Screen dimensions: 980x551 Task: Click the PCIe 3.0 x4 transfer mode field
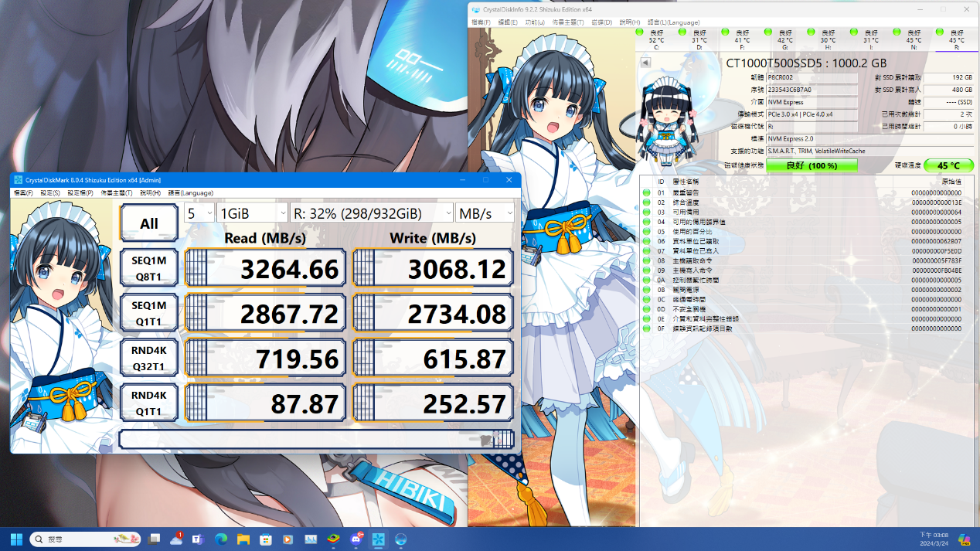(x=812, y=114)
